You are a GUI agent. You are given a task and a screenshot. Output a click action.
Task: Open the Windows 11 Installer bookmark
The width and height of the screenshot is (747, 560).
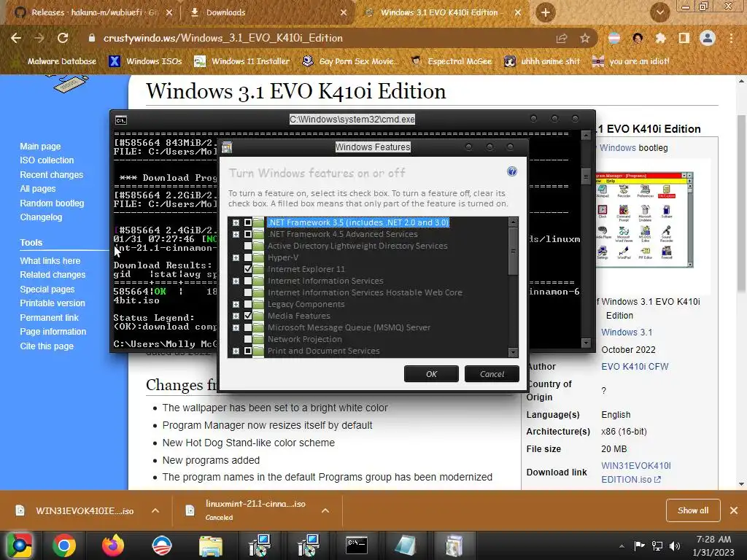point(242,61)
